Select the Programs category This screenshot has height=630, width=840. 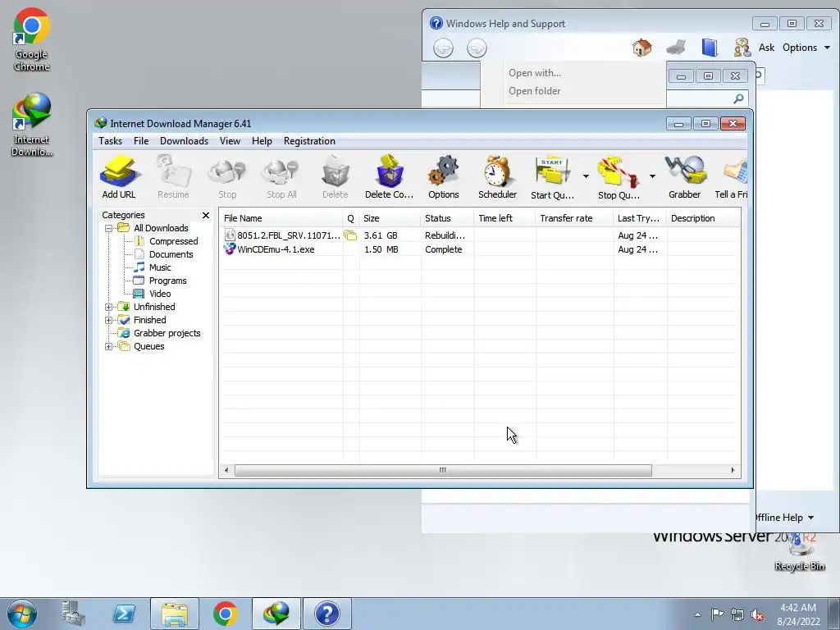coord(167,281)
